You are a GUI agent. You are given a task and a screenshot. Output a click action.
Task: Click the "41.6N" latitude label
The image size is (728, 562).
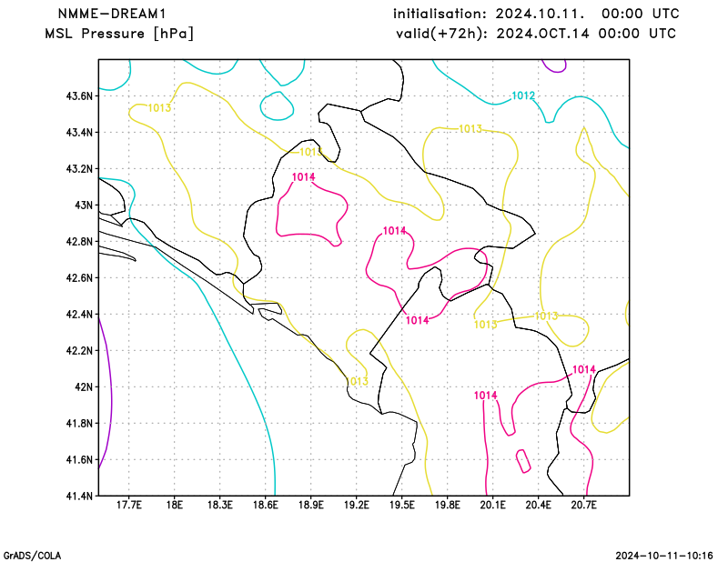79,460
